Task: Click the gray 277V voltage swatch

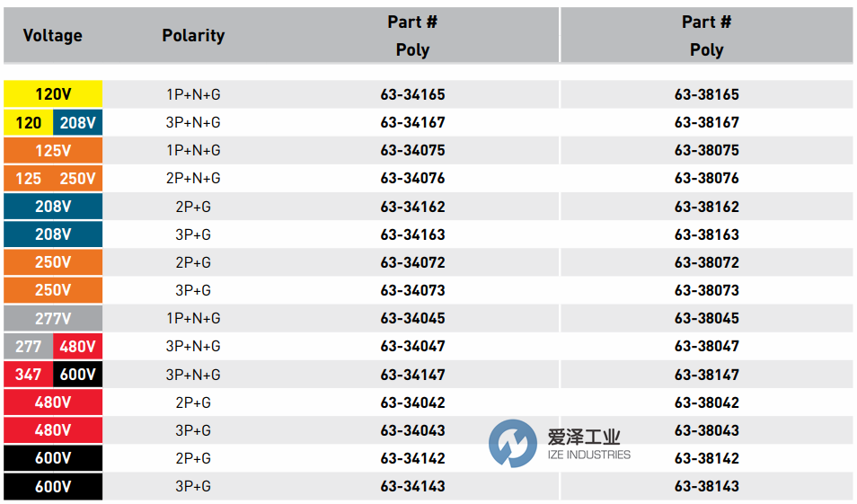Action: (53, 318)
